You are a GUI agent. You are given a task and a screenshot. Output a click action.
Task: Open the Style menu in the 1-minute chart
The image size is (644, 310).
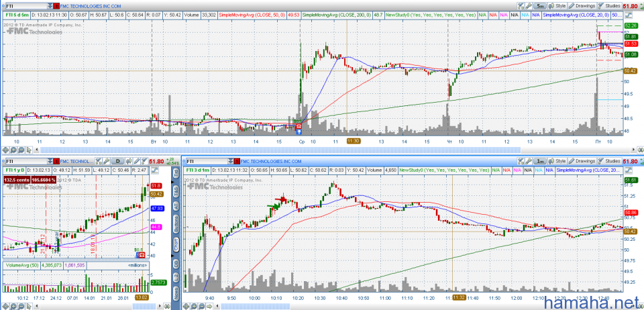pyautogui.click(x=557, y=161)
